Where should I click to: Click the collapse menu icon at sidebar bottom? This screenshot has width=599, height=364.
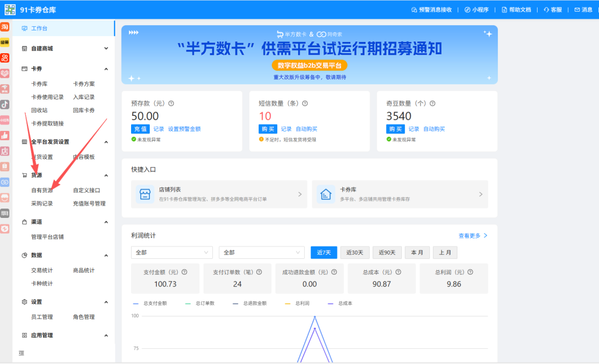click(22, 353)
